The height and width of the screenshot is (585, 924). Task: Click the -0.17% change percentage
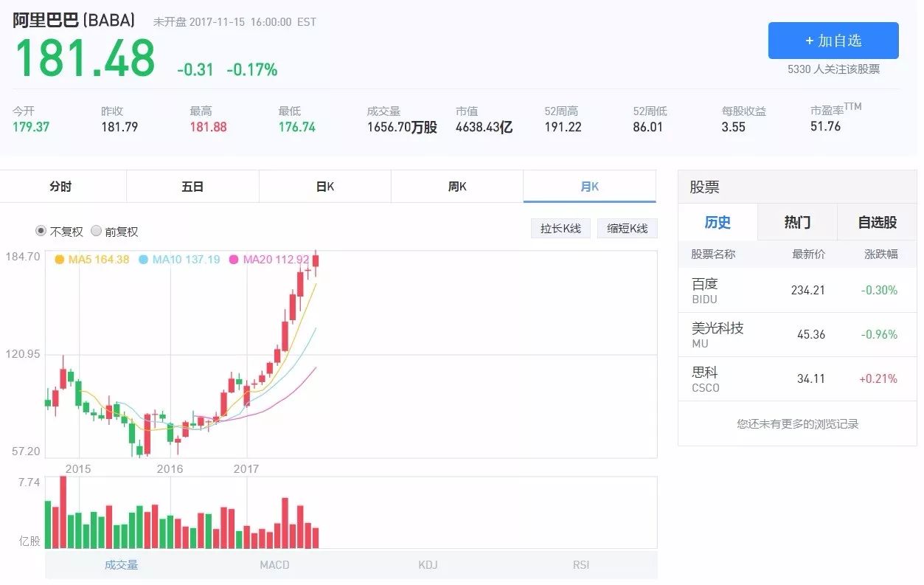[252, 70]
